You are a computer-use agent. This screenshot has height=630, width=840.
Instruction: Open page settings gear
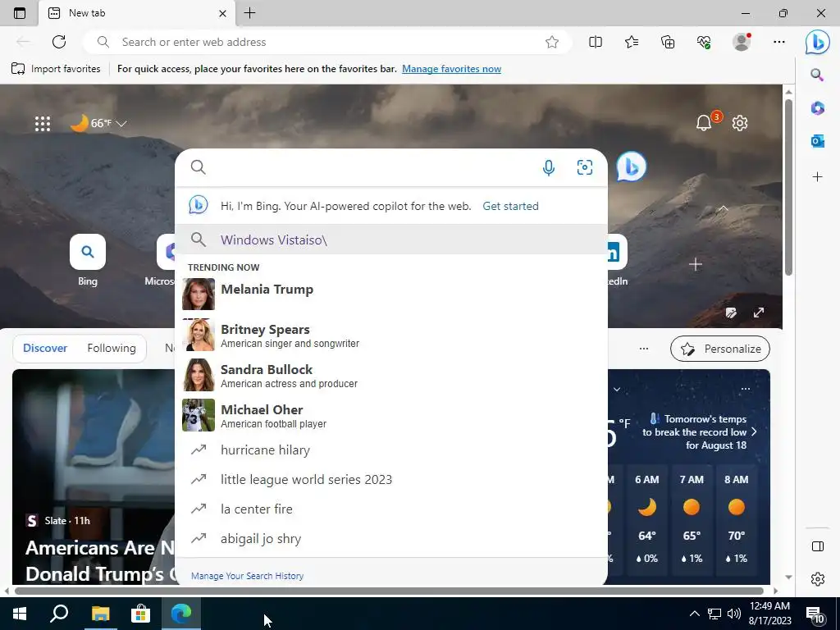click(740, 123)
